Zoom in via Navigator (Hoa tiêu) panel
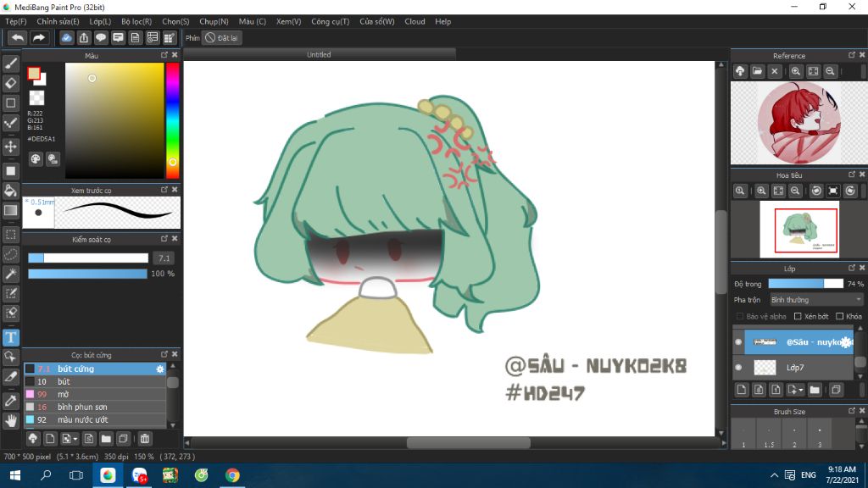The image size is (868, 488). 761,191
